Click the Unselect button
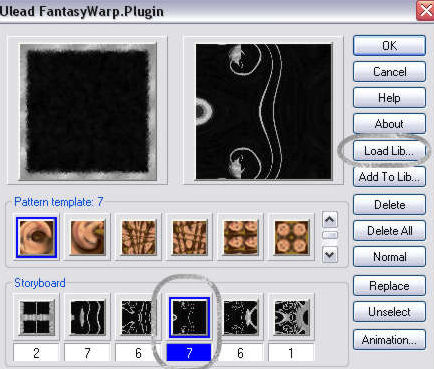 [x=389, y=312]
